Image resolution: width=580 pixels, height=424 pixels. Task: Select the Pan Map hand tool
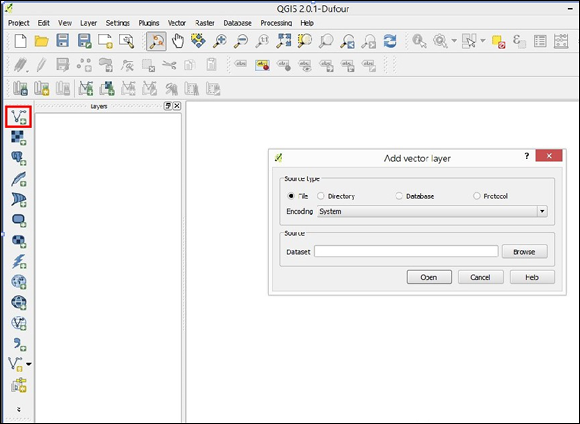click(178, 41)
